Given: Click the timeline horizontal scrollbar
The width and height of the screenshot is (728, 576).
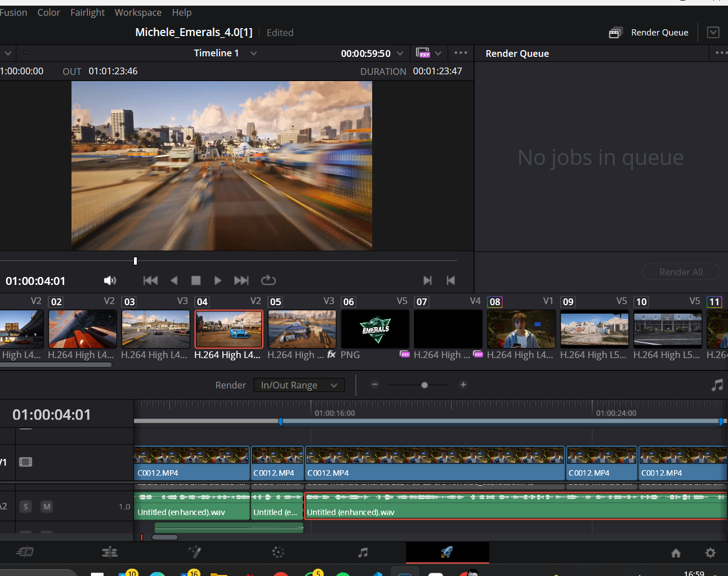Looking at the screenshot, I should pos(165,537).
